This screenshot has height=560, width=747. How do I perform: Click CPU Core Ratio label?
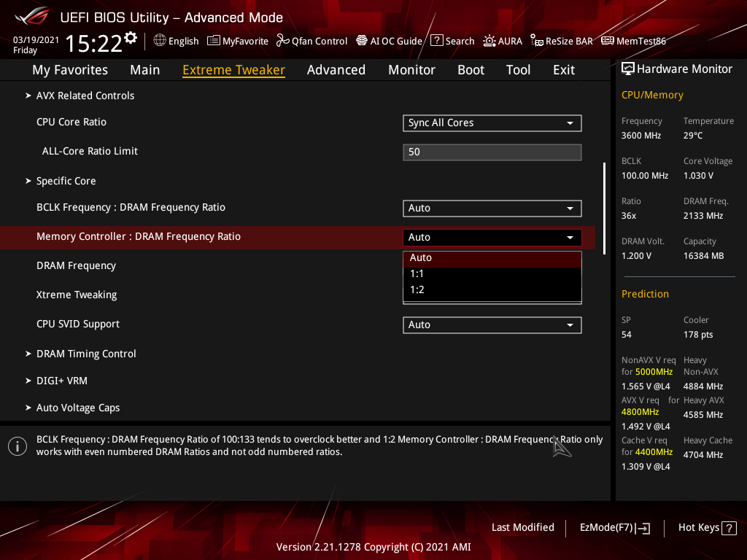pos(71,122)
